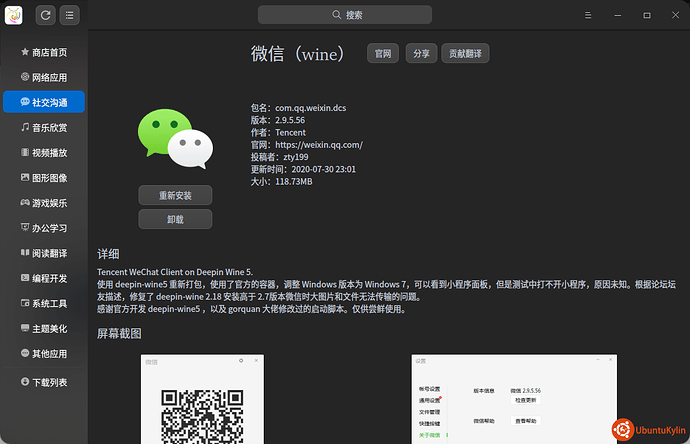Click the book icon for 阅读翻译
690x444 pixels.
click(x=25, y=253)
